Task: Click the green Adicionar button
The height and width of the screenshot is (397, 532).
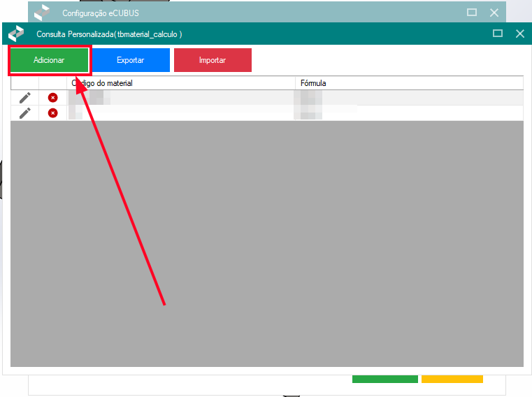Action: pos(49,60)
